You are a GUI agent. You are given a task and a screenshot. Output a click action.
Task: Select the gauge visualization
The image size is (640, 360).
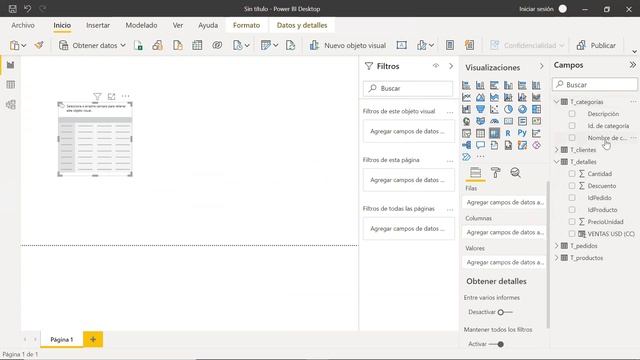click(494, 121)
